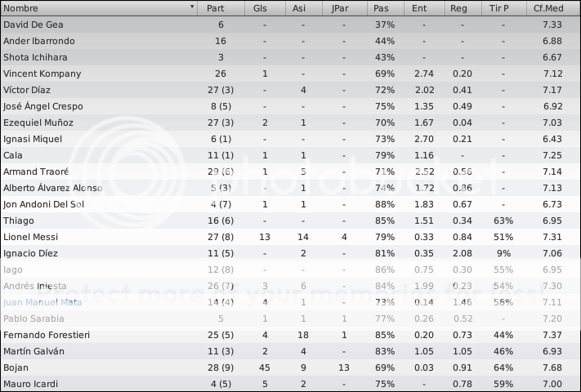Select Lionel Messi's row
Image resolution: width=581 pixels, height=392 pixels.
click(x=291, y=237)
